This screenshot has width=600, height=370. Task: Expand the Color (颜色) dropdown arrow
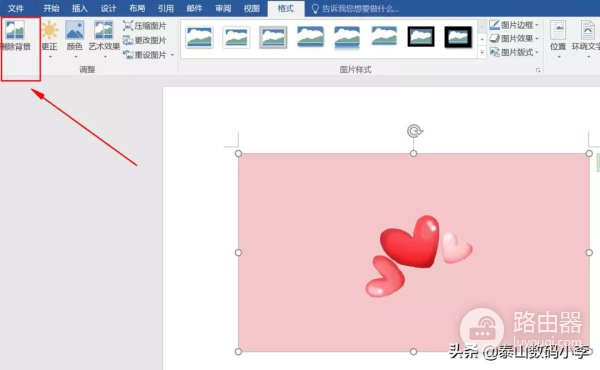pyautogui.click(x=75, y=57)
